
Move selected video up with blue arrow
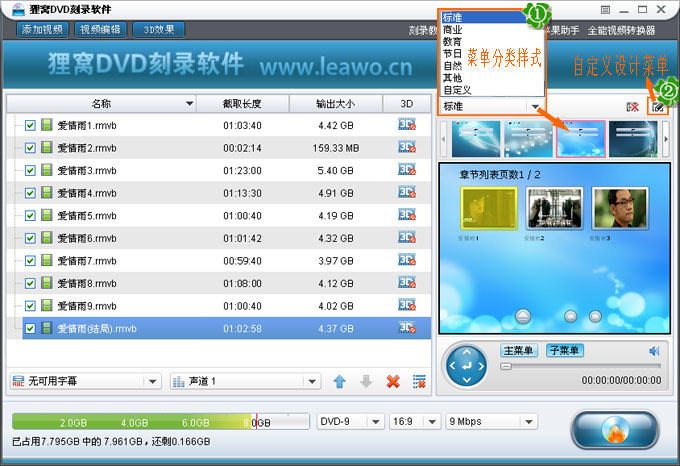point(340,381)
